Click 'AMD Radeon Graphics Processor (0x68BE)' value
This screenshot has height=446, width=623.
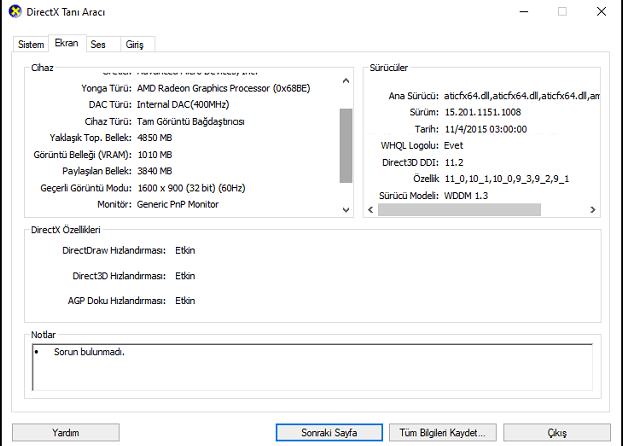tap(223, 88)
